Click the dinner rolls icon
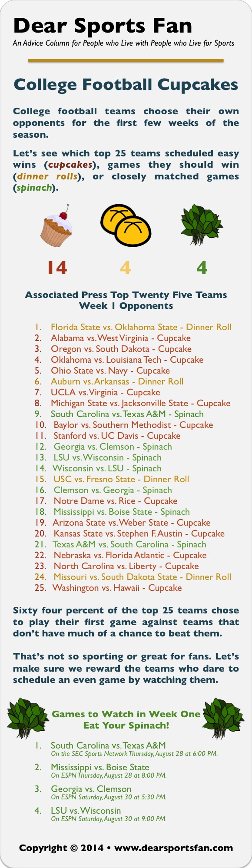 pos(126,226)
